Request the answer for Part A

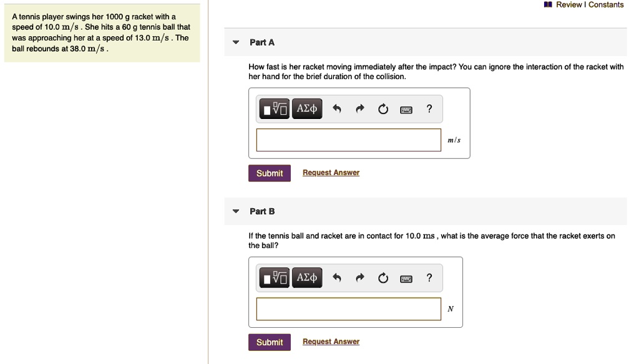(331, 173)
